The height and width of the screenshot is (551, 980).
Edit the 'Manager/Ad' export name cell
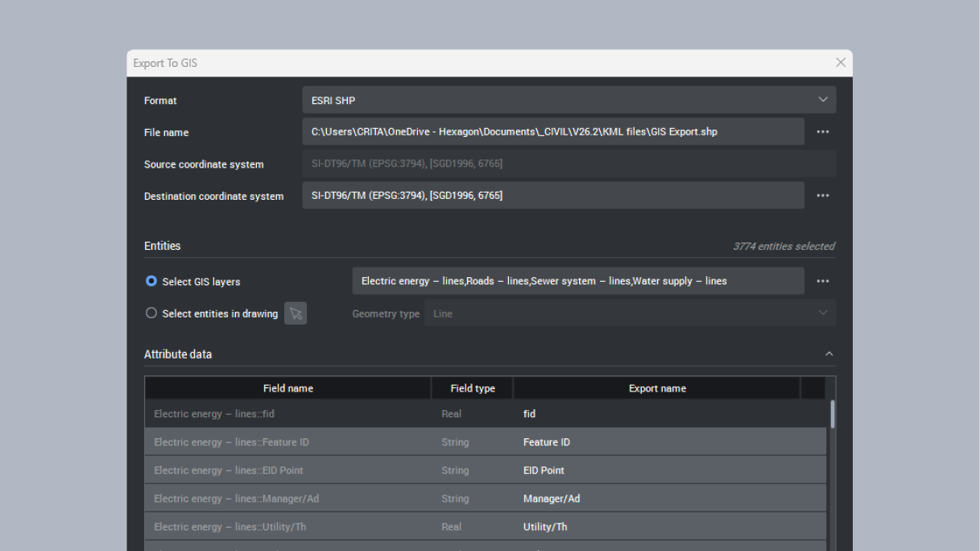tap(657, 499)
